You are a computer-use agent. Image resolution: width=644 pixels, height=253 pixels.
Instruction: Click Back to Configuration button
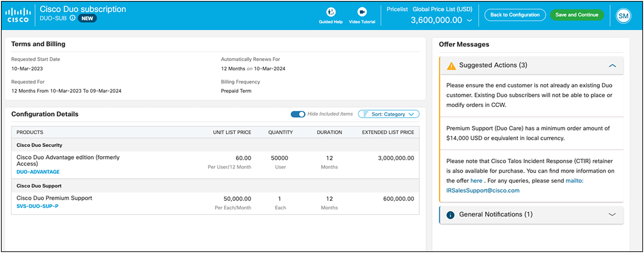click(515, 15)
